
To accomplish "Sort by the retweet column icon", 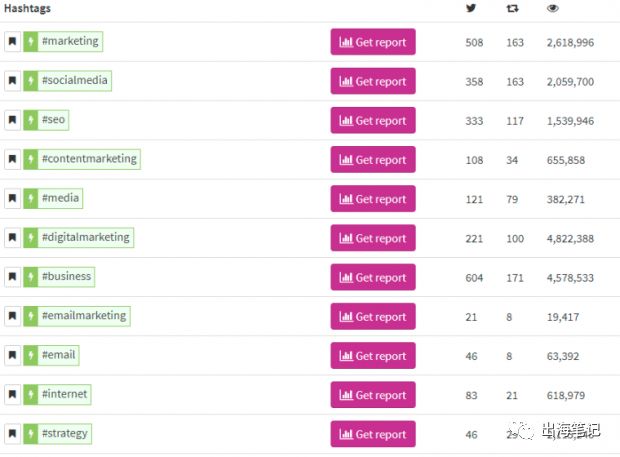I will [x=514, y=9].
